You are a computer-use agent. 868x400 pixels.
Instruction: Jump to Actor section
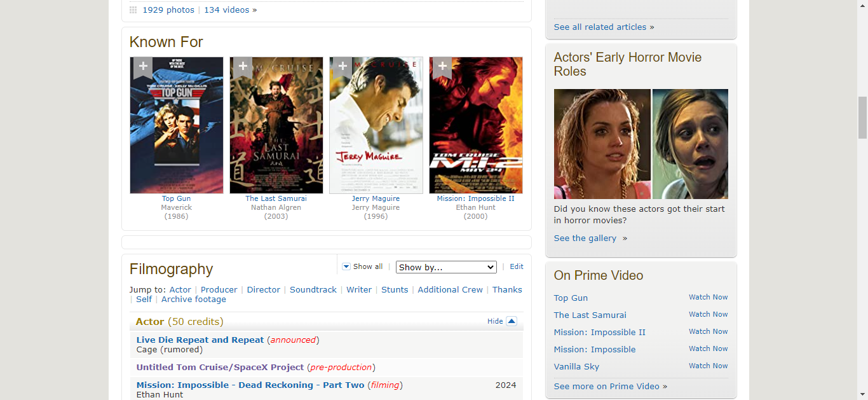tap(180, 290)
